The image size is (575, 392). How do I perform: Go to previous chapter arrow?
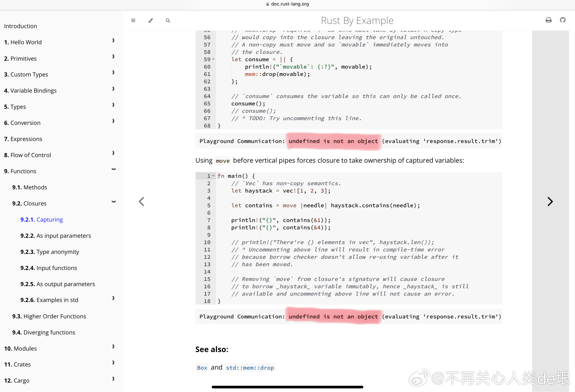click(141, 202)
